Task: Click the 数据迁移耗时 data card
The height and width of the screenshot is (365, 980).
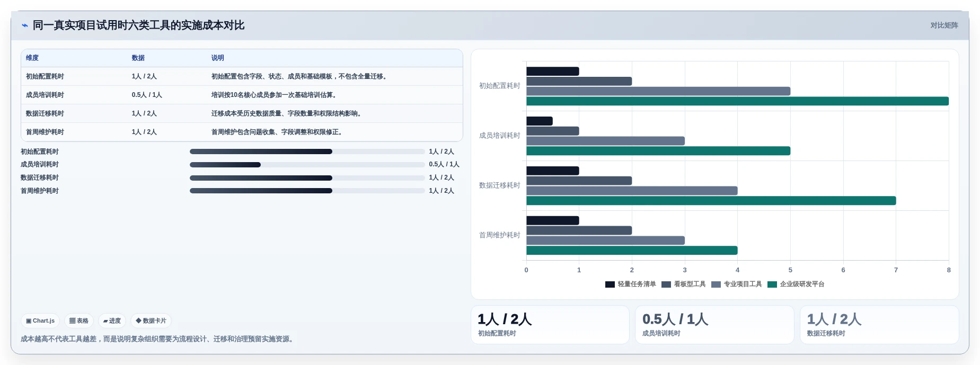Action: click(x=879, y=325)
